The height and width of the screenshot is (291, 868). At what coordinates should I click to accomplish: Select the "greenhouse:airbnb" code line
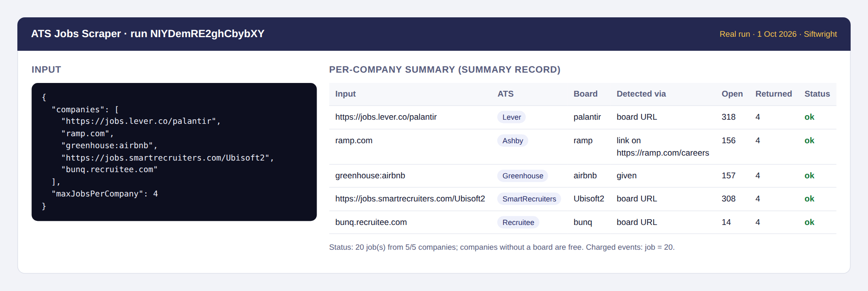tap(109, 145)
